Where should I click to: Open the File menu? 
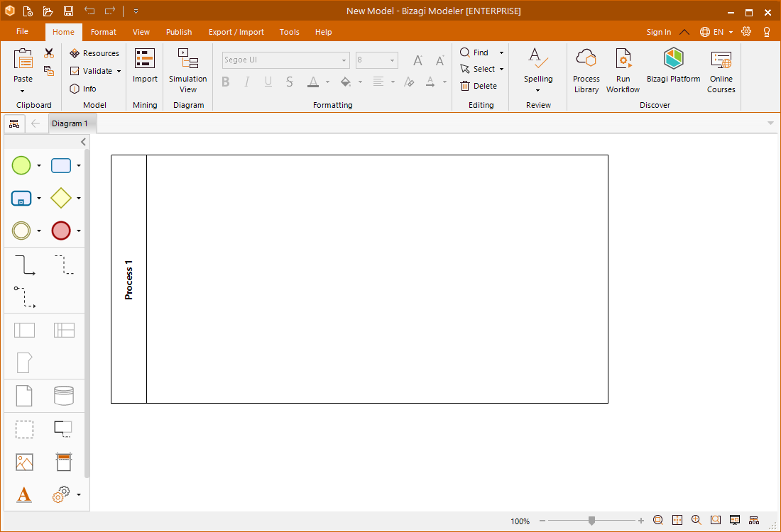tap(22, 31)
